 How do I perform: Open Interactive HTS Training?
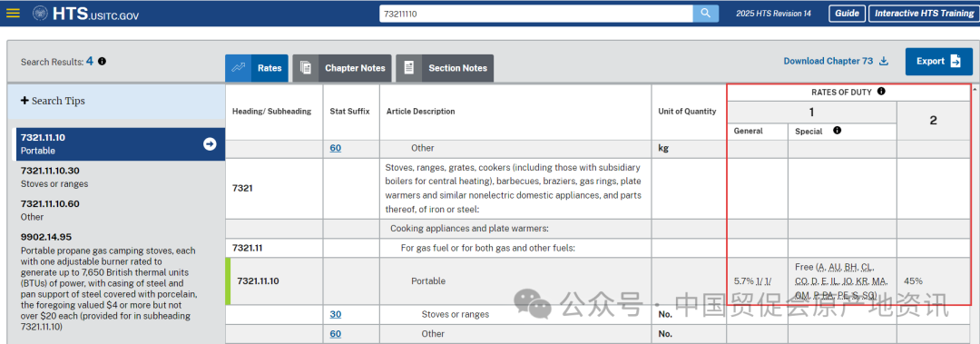[x=921, y=13]
